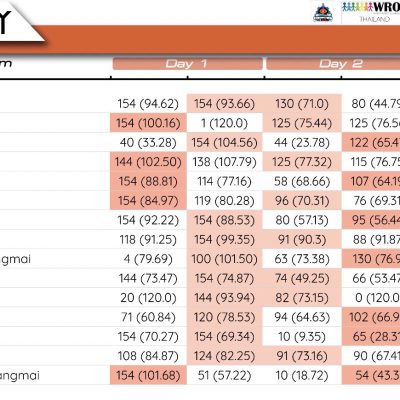The image size is (400, 400).
Task: Click team name ending in 'angmai'
Action: (x=20, y=376)
